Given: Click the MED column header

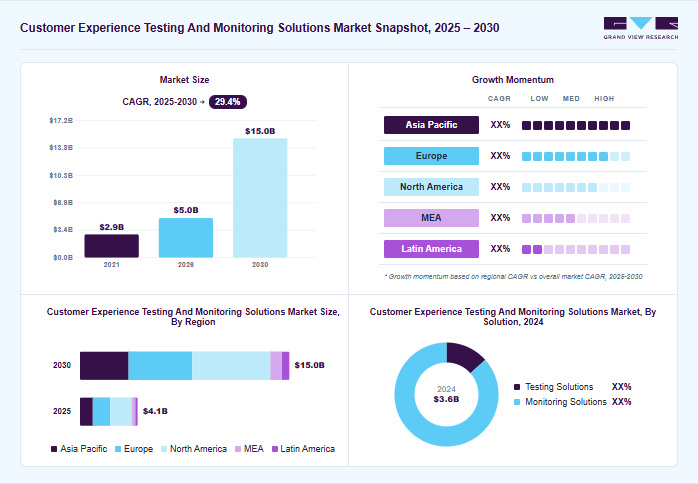Looking at the screenshot, I should [571, 98].
